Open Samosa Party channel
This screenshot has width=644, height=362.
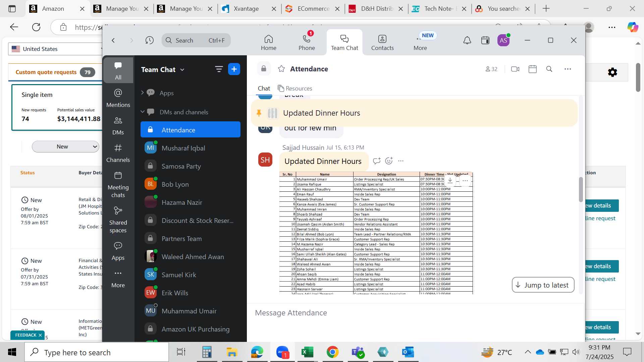(190, 166)
